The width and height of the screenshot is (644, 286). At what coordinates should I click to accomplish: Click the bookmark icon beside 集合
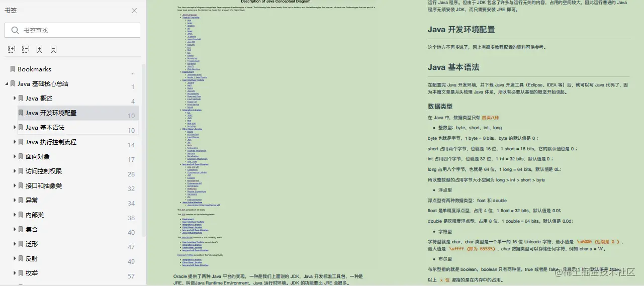(x=21, y=230)
